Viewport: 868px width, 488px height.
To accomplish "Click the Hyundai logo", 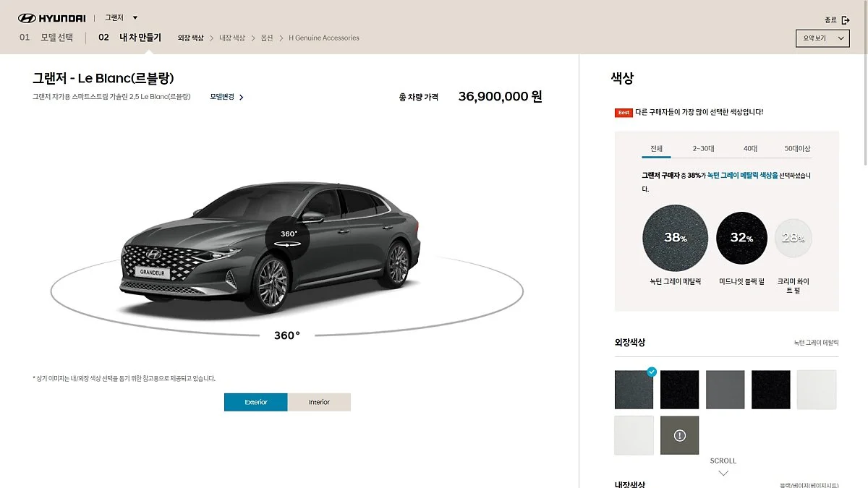I will click(51, 18).
